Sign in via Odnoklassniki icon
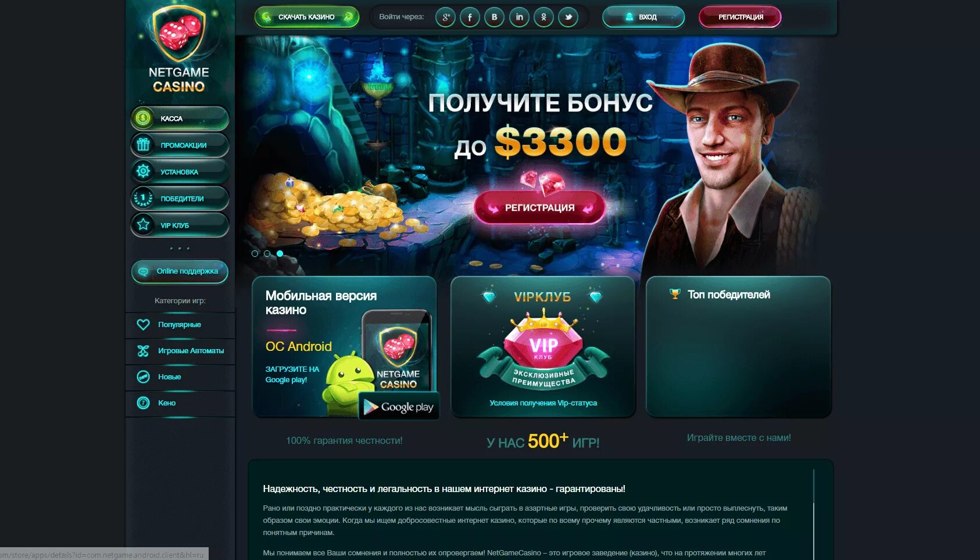The height and width of the screenshot is (560, 980). point(543,17)
